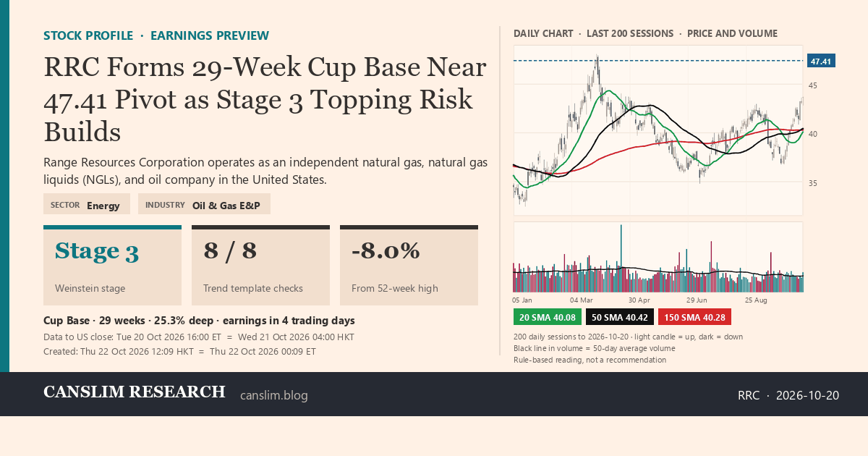
Task: Click the 20 SMA 40.08 green legend badge
Action: 548,317
